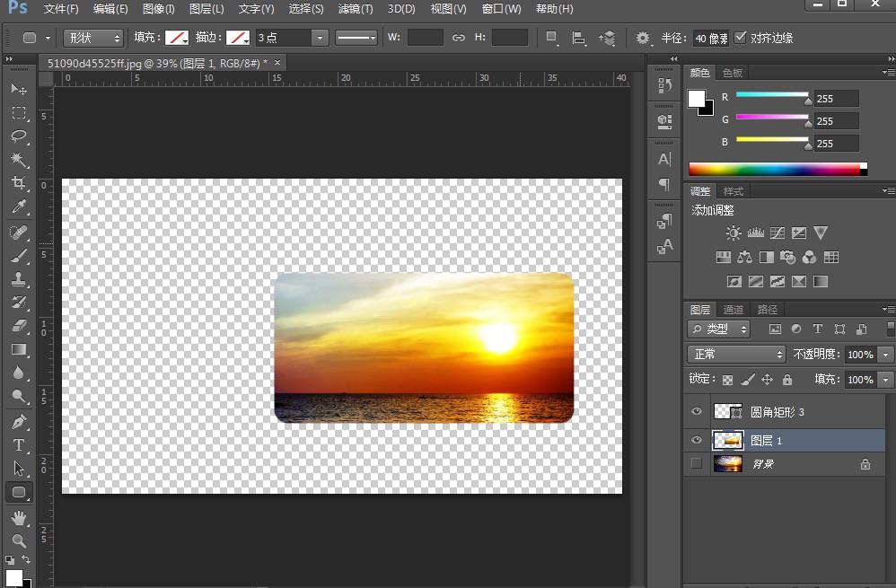Toggle lock transparent pixels

727,380
